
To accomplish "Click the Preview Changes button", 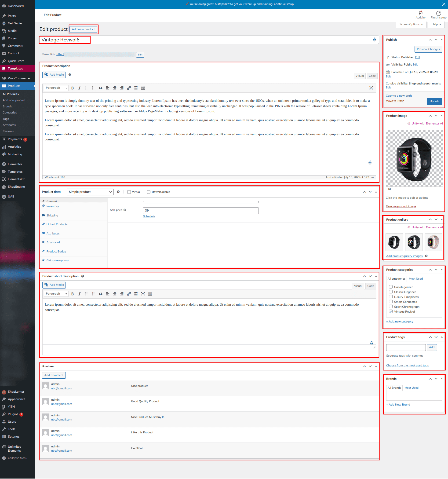I will pos(428,49).
